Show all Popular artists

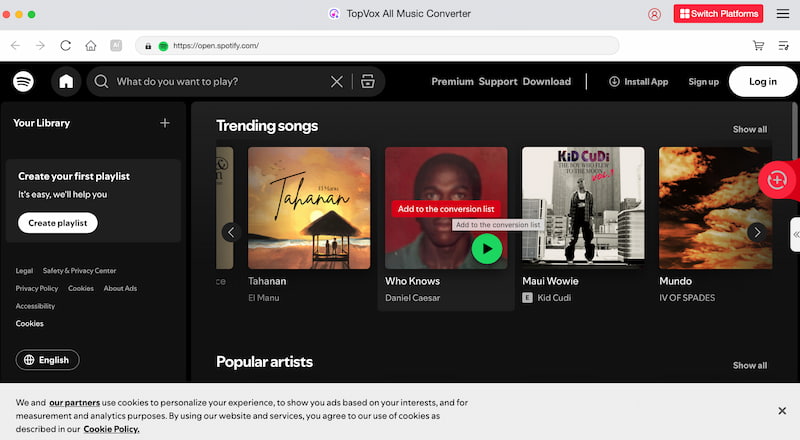click(749, 365)
